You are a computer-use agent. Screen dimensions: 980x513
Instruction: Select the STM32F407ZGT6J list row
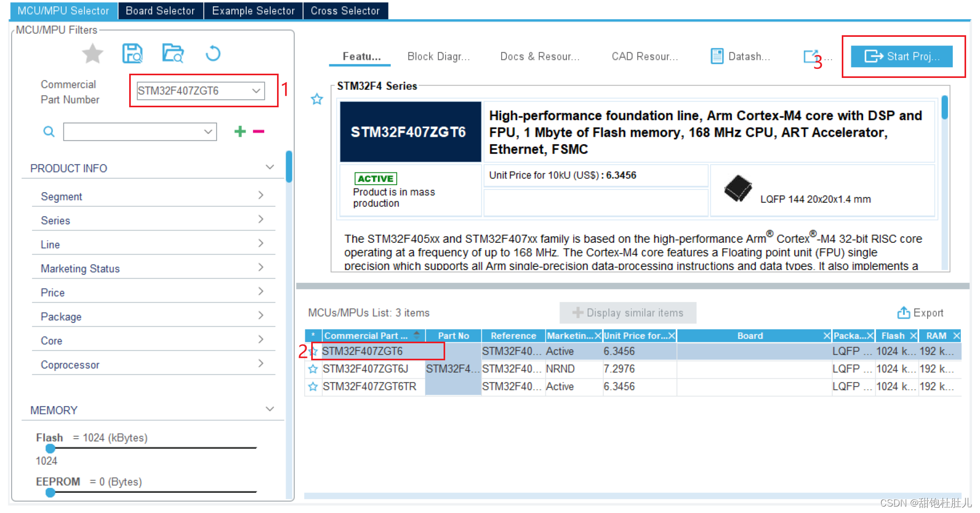pyautogui.click(x=633, y=369)
